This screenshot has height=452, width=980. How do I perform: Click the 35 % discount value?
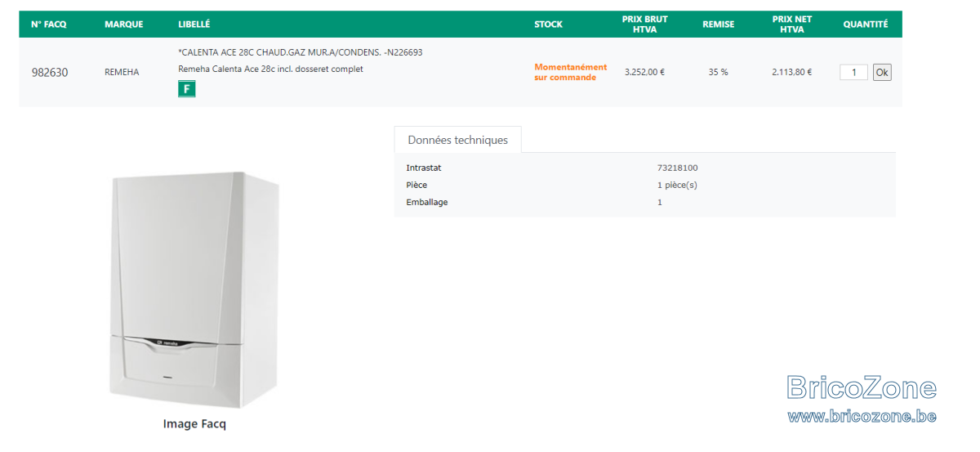[x=718, y=72]
